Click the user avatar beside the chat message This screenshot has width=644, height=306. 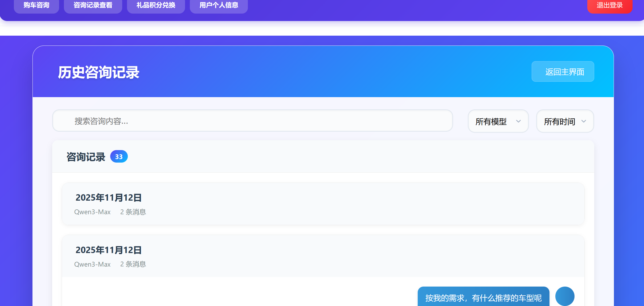point(565,296)
